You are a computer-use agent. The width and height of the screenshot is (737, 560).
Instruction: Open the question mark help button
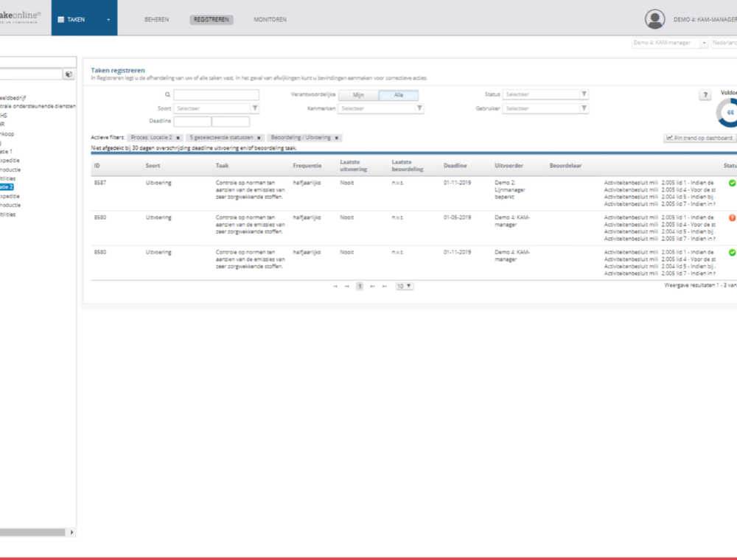click(705, 95)
